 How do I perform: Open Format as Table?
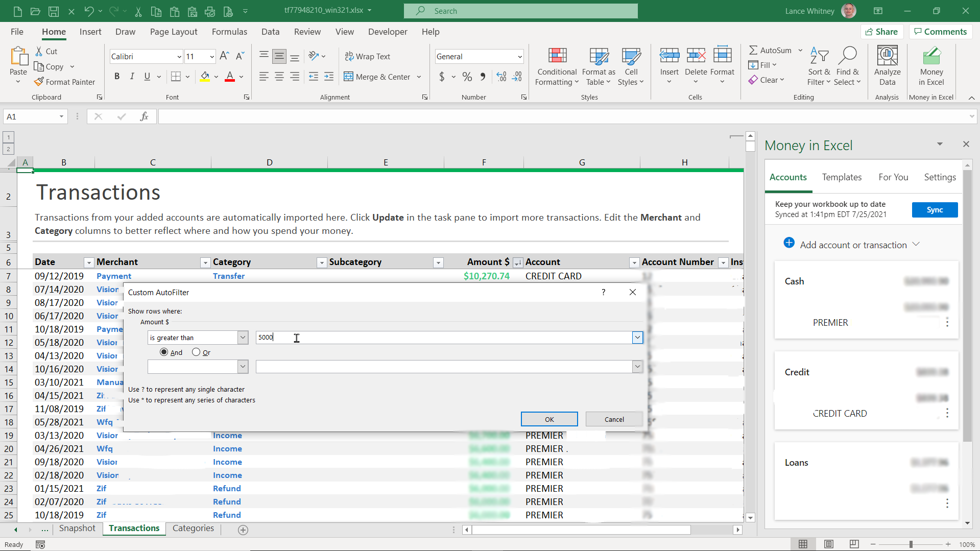(599, 67)
